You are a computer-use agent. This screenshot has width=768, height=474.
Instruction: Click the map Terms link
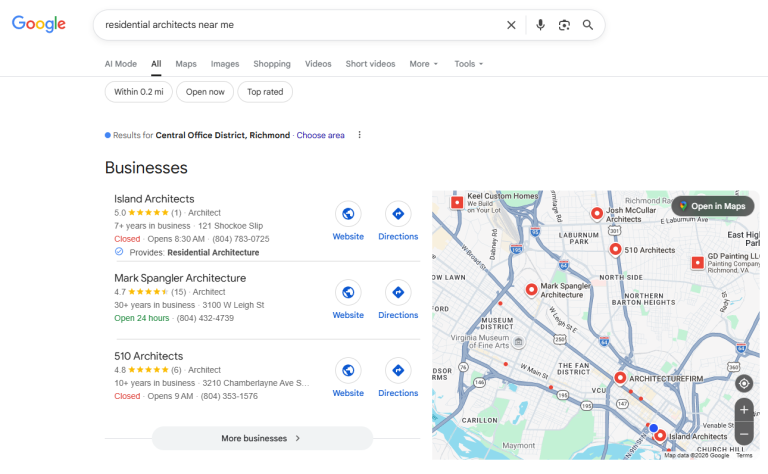coord(744,455)
